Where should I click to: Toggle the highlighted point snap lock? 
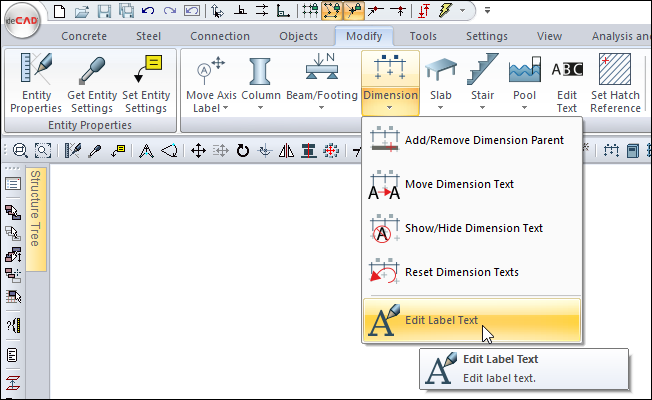(x=354, y=11)
